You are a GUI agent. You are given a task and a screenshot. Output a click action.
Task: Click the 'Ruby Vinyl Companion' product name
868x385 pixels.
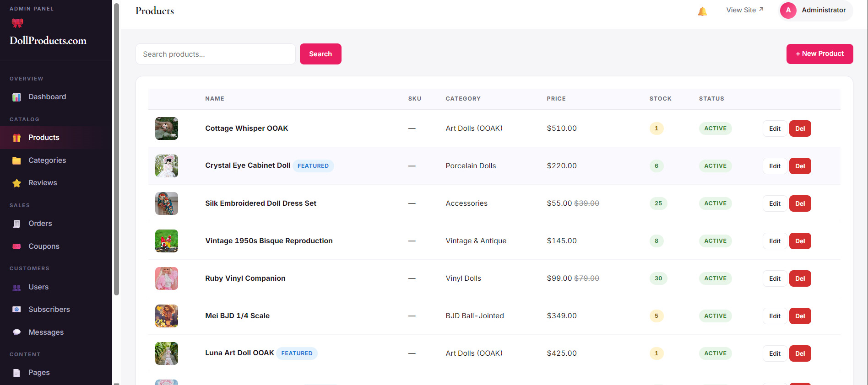245,278
